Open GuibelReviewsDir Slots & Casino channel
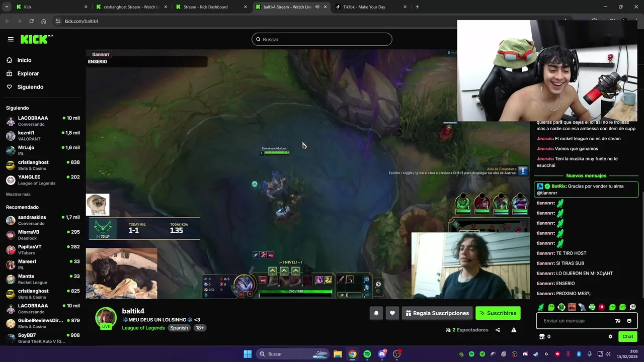Image resolution: width=644 pixels, height=362 pixels. (x=43, y=323)
